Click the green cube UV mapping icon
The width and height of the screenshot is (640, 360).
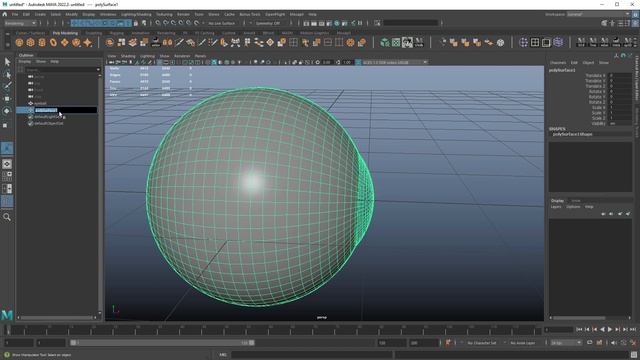pyautogui.click(x=384, y=42)
